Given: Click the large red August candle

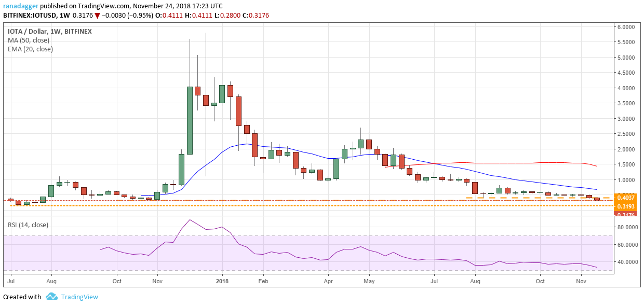Looking at the screenshot, I should coord(474,188).
